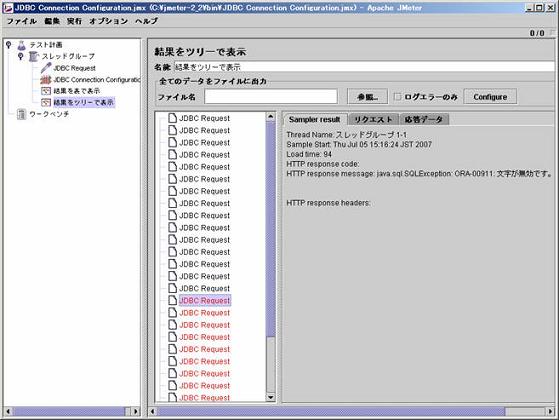Select テスト計画 in the tree
This screenshot has width=559, height=420.
(x=46, y=45)
